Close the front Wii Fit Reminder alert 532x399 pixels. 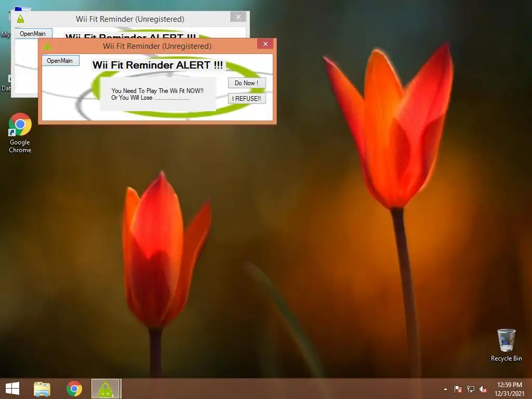(x=265, y=44)
